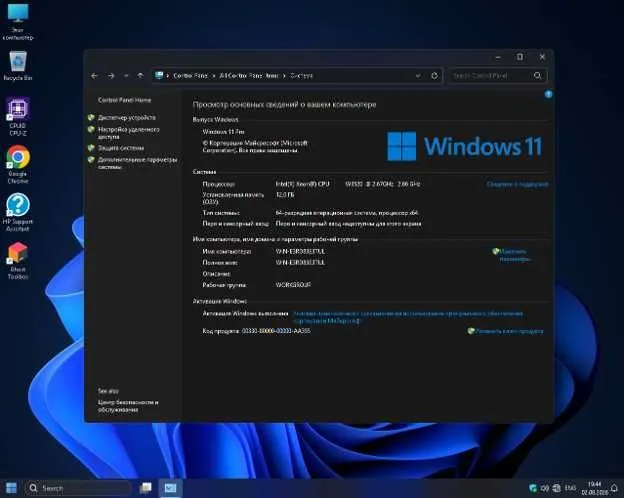
Task: Go forward in Control Panel navigation
Action: [x=111, y=76]
